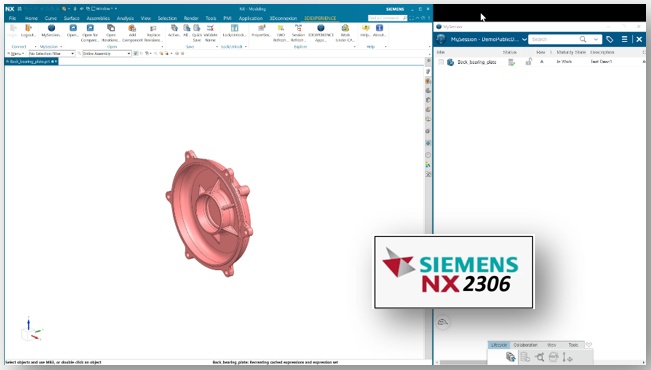Expand the Lock/Unlock group arrow

246,47
